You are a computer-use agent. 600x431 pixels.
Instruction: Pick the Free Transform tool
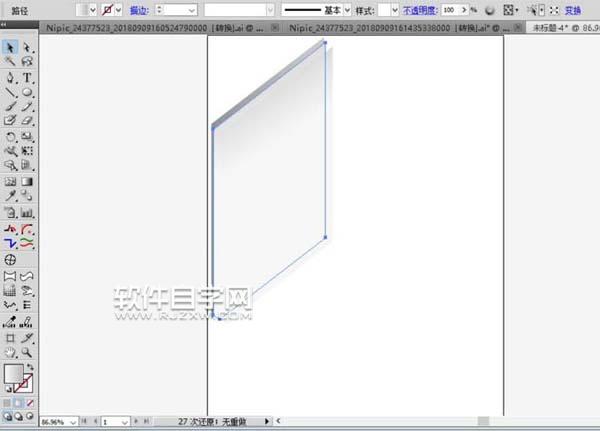click(x=27, y=151)
